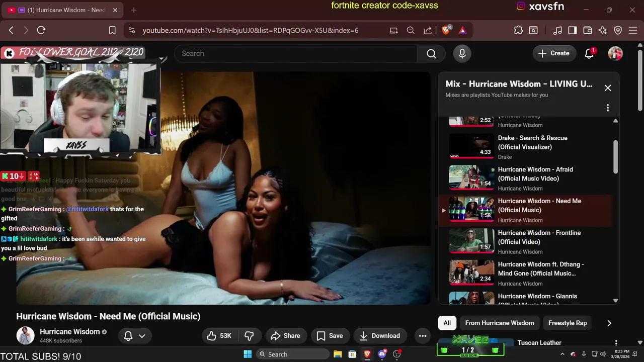This screenshot has height=362, width=644.
Task: Select Freestyle Rap filter chip
Action: tap(568, 323)
